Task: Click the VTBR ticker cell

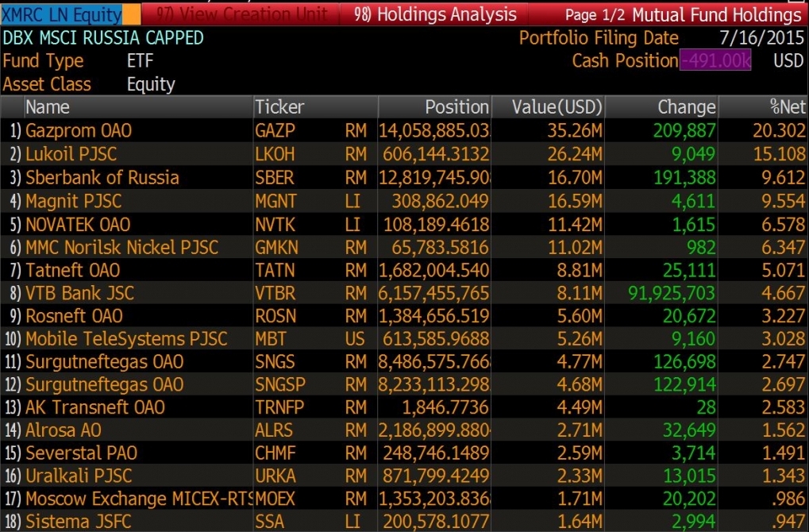Action: pos(275,293)
